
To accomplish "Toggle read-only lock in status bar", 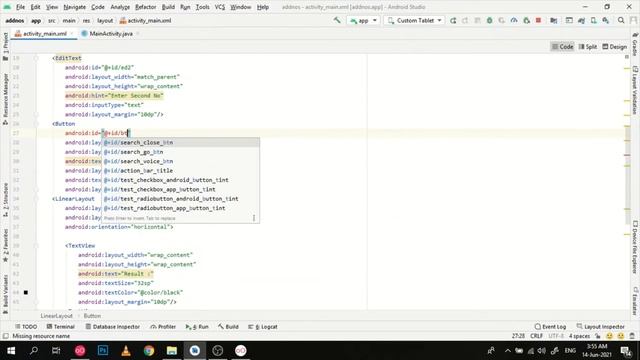I will (597, 336).
